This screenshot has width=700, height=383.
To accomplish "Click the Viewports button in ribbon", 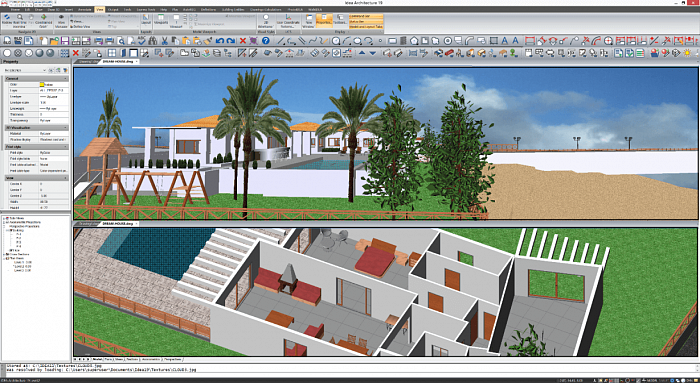I will click(x=161, y=19).
